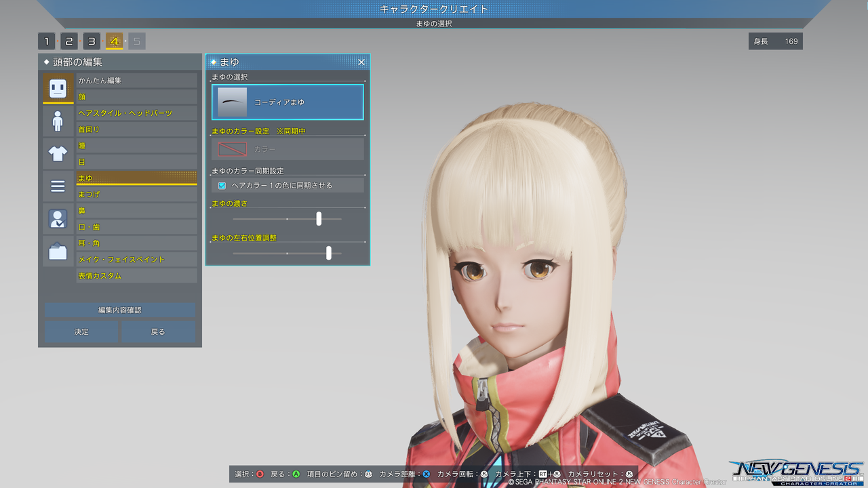Click the 頭部の編集 panel header

(120, 62)
